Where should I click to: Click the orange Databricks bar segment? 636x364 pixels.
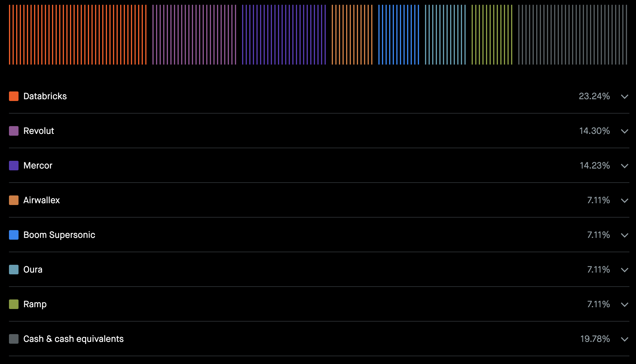click(78, 34)
